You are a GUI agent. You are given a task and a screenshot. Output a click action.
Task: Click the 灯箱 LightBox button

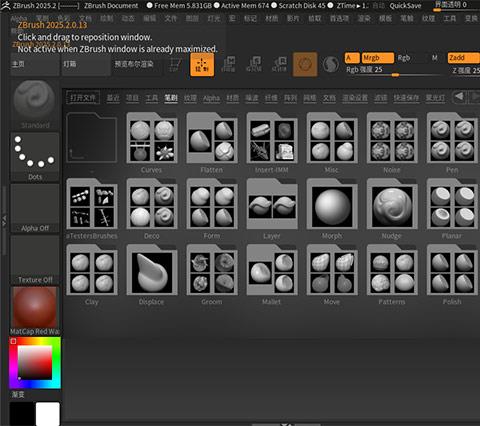pyautogui.click(x=86, y=65)
